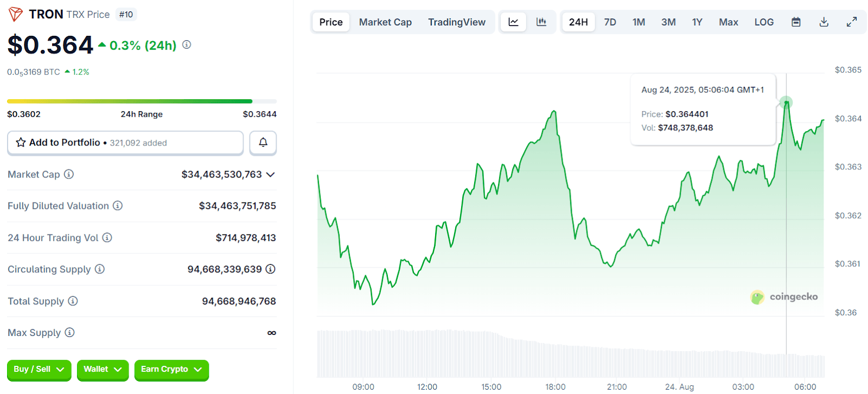Click the highlighted chart data point marker
The width and height of the screenshot is (868, 394).
point(786,102)
